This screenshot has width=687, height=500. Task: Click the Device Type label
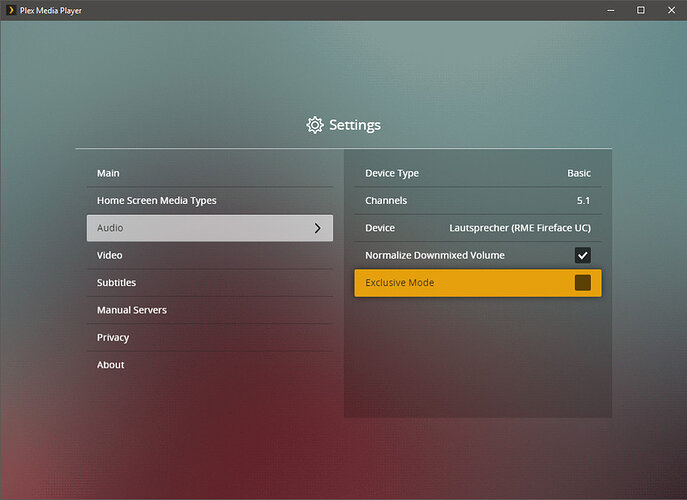[x=392, y=173]
